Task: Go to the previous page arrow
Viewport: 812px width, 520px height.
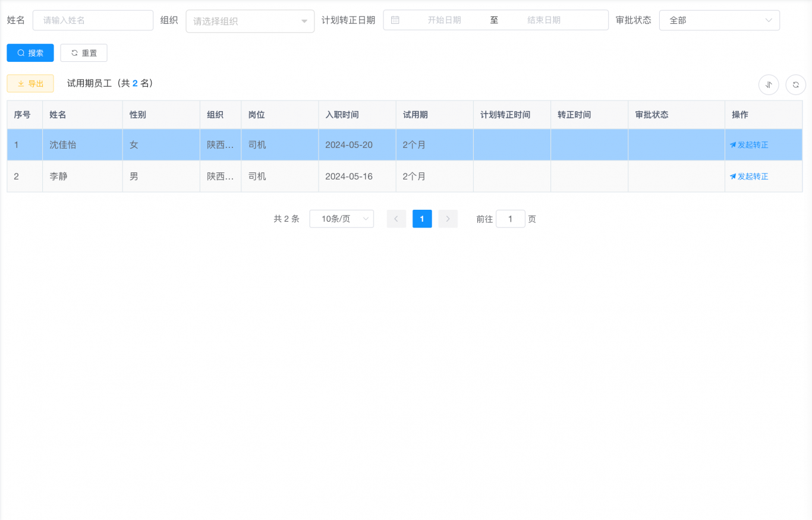Action: tap(396, 219)
